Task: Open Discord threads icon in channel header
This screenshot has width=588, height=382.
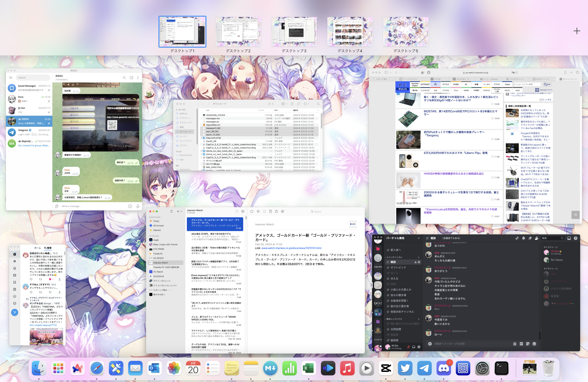Action: pos(517,238)
